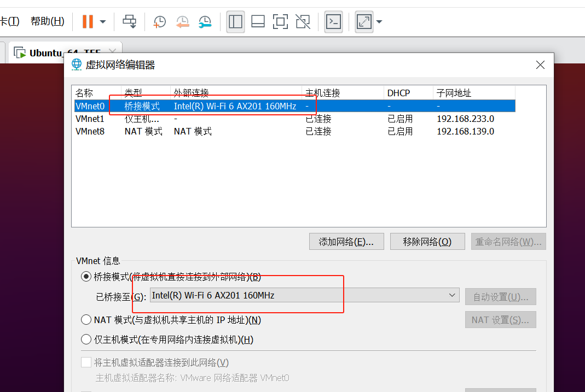585x392 pixels.
Task: Open the power options dropdown arrow
Action: (x=103, y=22)
